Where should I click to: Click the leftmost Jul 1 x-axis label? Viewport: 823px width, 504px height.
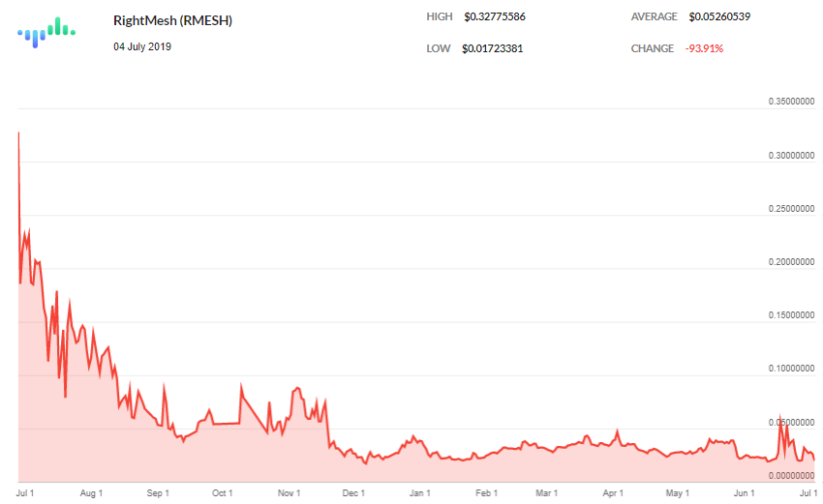(x=24, y=493)
